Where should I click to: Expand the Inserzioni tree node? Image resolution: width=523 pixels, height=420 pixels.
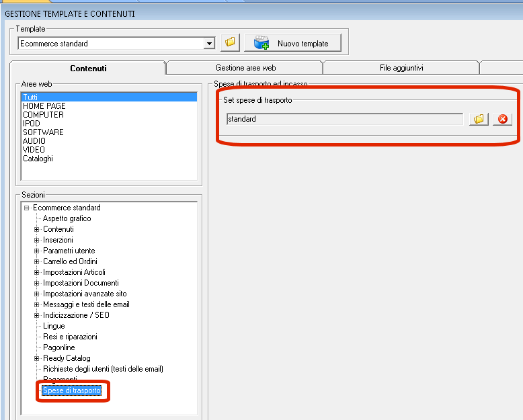37,240
